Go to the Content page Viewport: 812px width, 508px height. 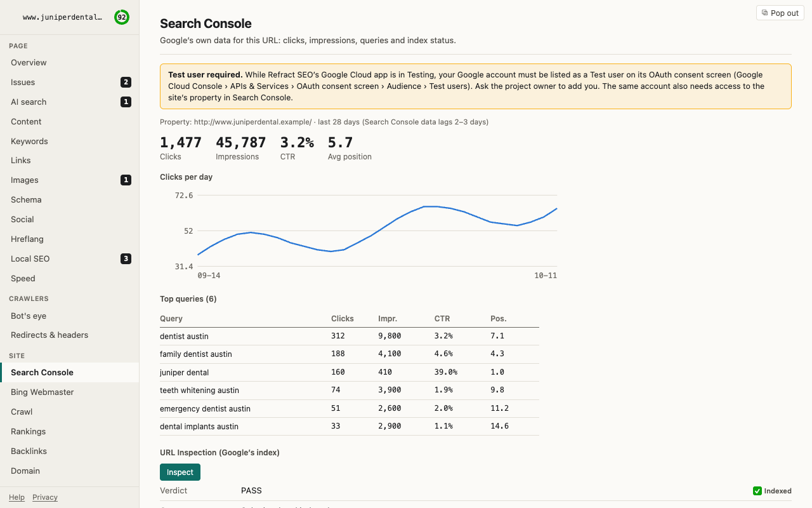[x=70, y=121]
